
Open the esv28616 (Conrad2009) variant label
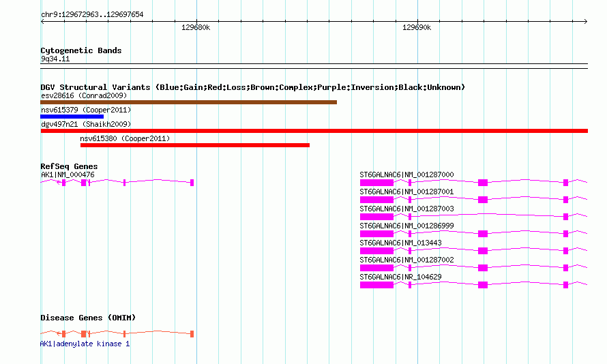84,95
